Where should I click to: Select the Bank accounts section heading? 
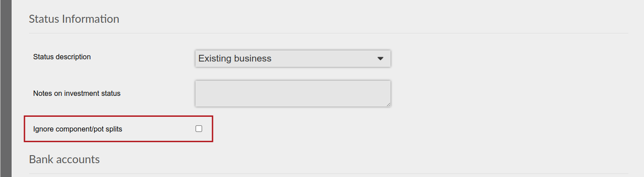(x=64, y=159)
